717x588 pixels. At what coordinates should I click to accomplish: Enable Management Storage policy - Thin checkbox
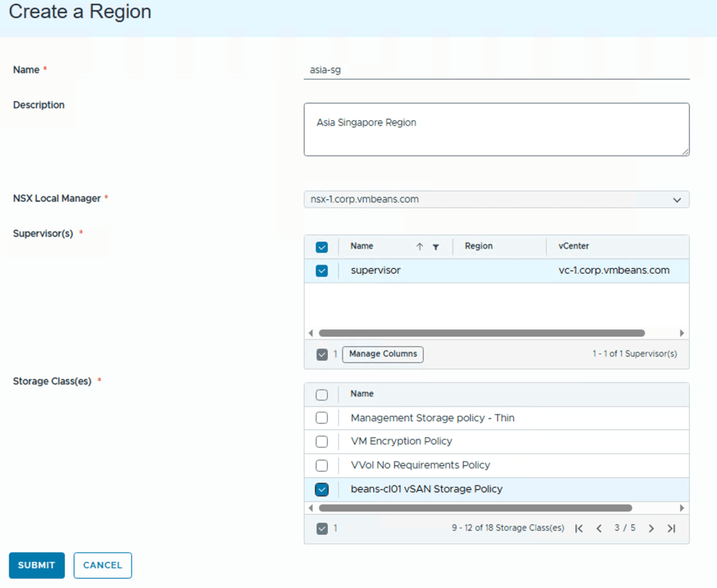coord(321,418)
